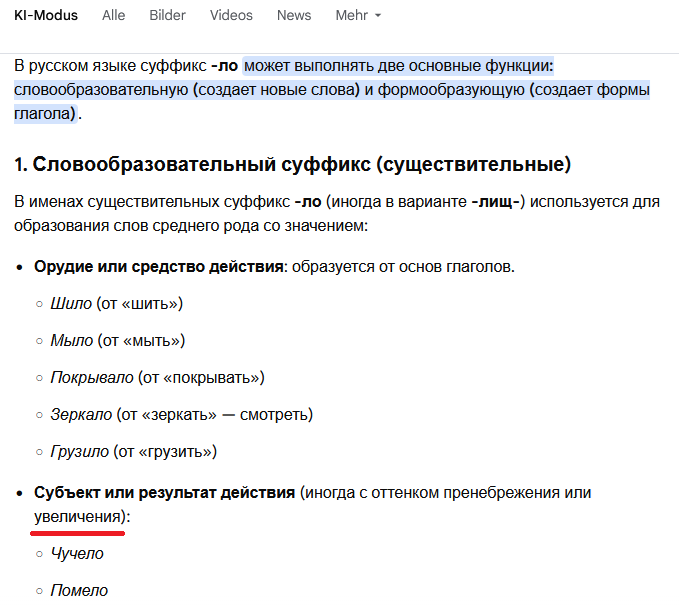
Task: Click the heading Словообразовательный суффикс (существительные)
Action: pos(292,164)
